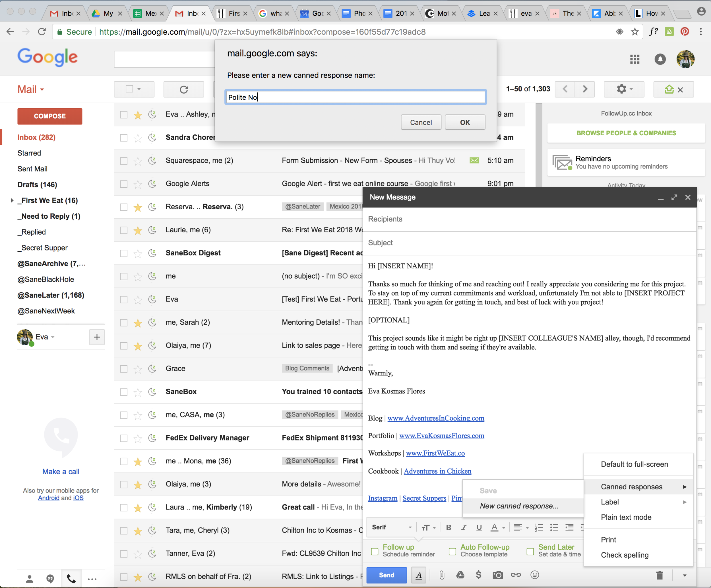Enable the Follow up reminder checkbox

[x=375, y=551]
